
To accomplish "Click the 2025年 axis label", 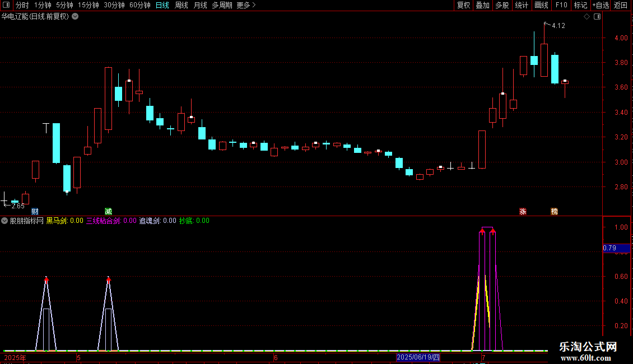I will pos(15,358).
